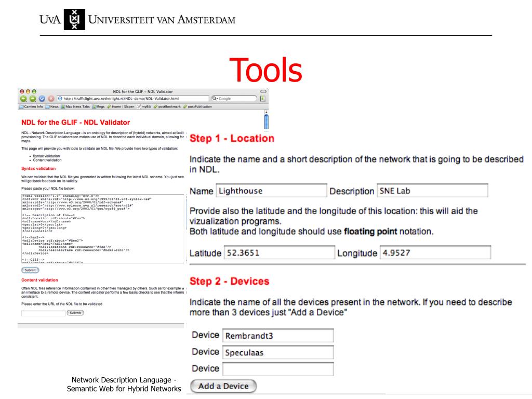Click the UvA university logo emblem
The image size is (532, 399).
tap(74, 19)
